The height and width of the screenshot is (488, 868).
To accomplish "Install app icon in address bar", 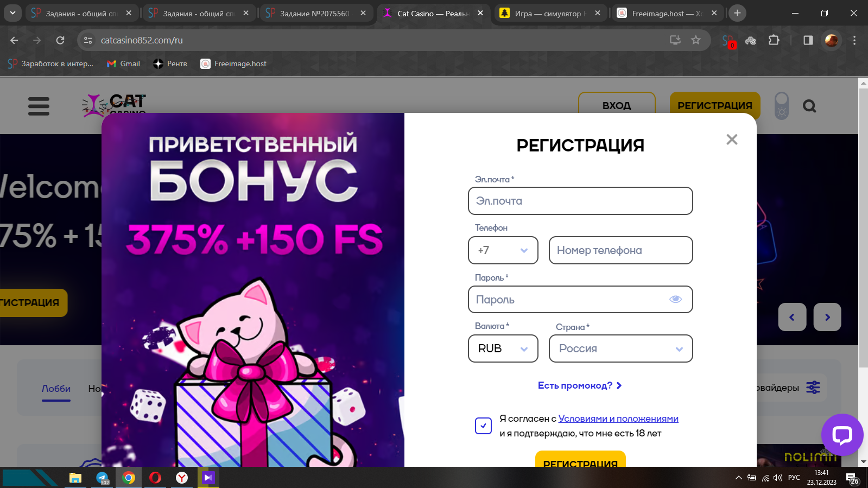I will click(675, 40).
